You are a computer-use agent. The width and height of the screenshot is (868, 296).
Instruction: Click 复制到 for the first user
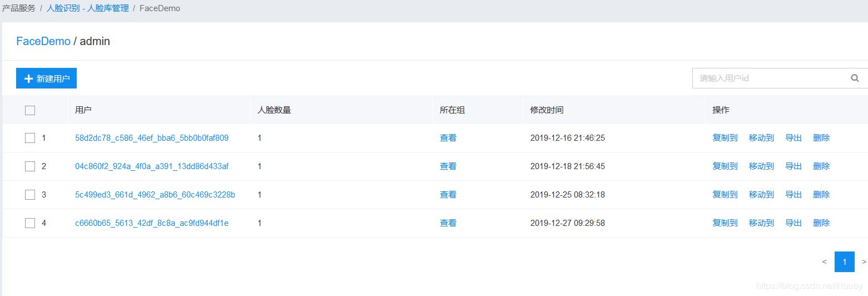pos(725,138)
